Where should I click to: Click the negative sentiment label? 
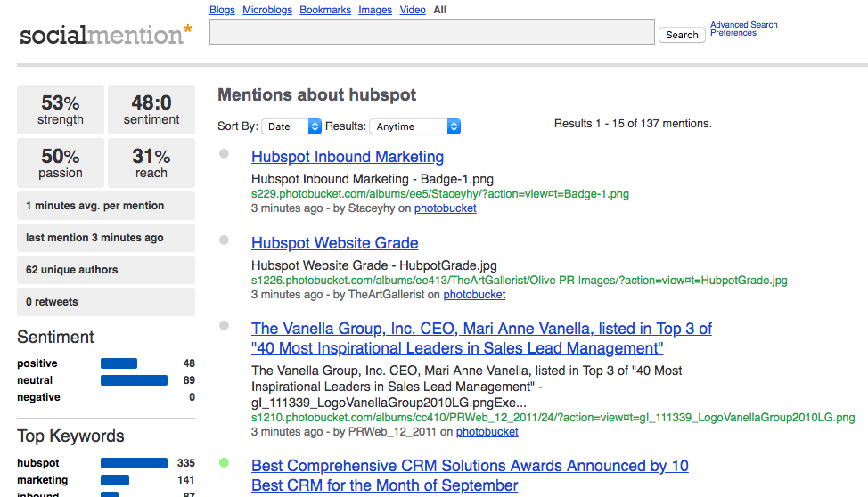pos(38,397)
